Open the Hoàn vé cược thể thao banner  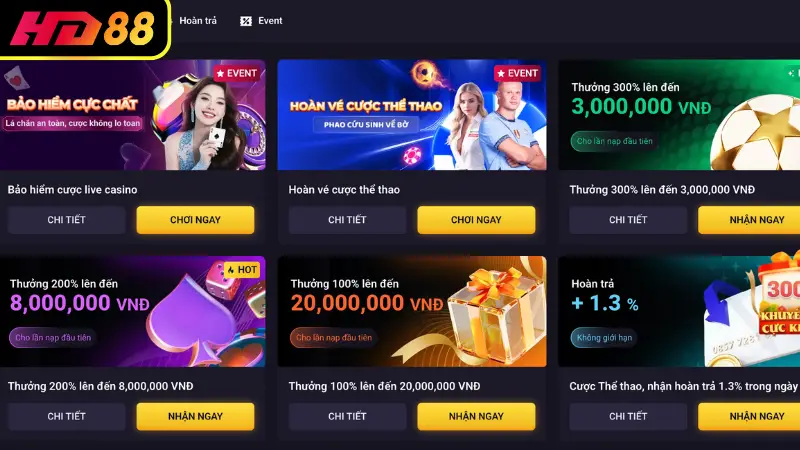[412, 115]
